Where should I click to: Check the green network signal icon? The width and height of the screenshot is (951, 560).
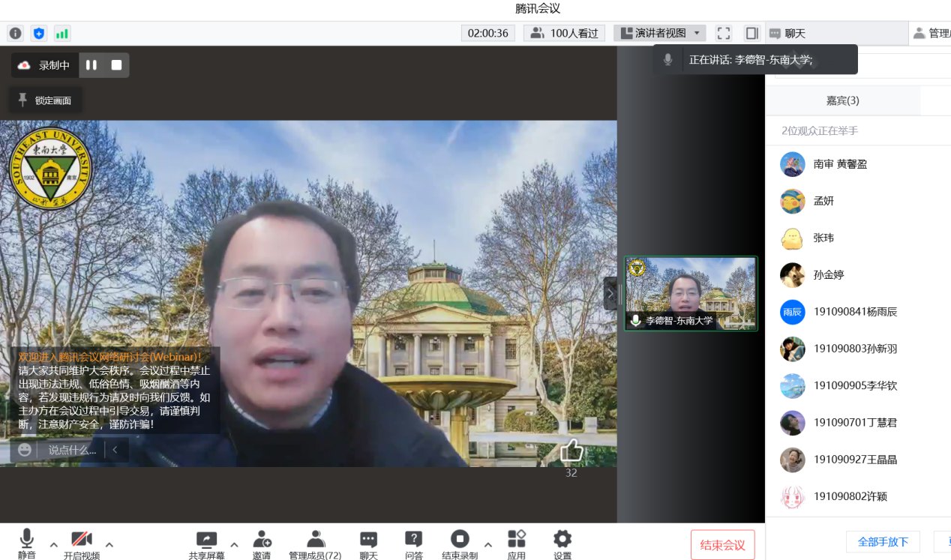click(x=62, y=33)
